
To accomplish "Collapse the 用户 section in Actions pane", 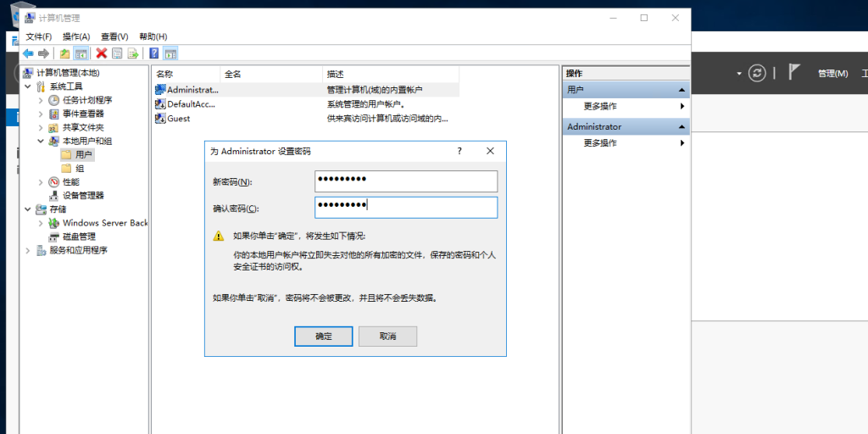I will [682, 90].
